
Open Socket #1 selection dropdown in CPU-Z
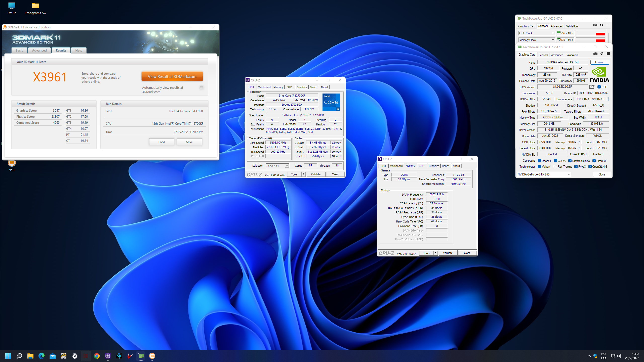click(x=277, y=166)
